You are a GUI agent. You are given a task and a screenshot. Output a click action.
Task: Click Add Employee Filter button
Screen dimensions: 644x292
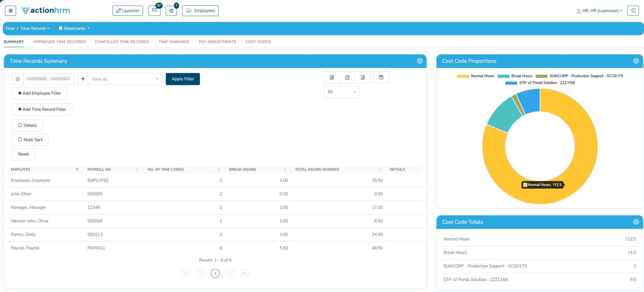pyautogui.click(x=40, y=93)
